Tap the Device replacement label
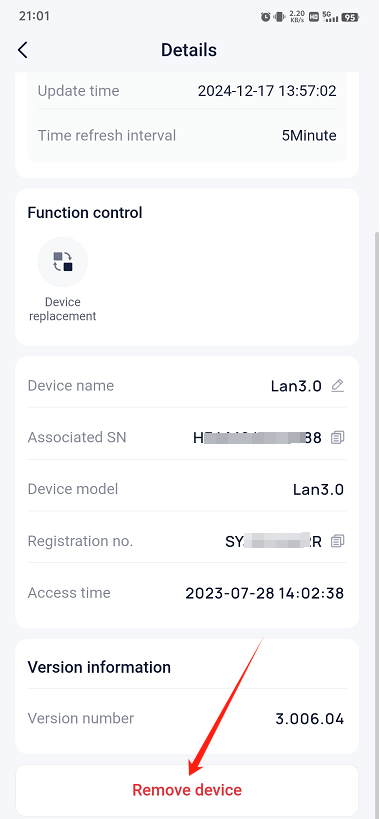This screenshot has width=380, height=819. [x=63, y=309]
